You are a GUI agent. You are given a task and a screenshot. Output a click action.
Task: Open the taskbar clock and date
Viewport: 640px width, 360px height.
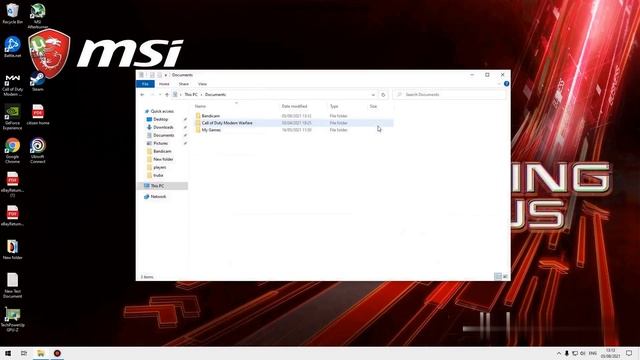611,353
